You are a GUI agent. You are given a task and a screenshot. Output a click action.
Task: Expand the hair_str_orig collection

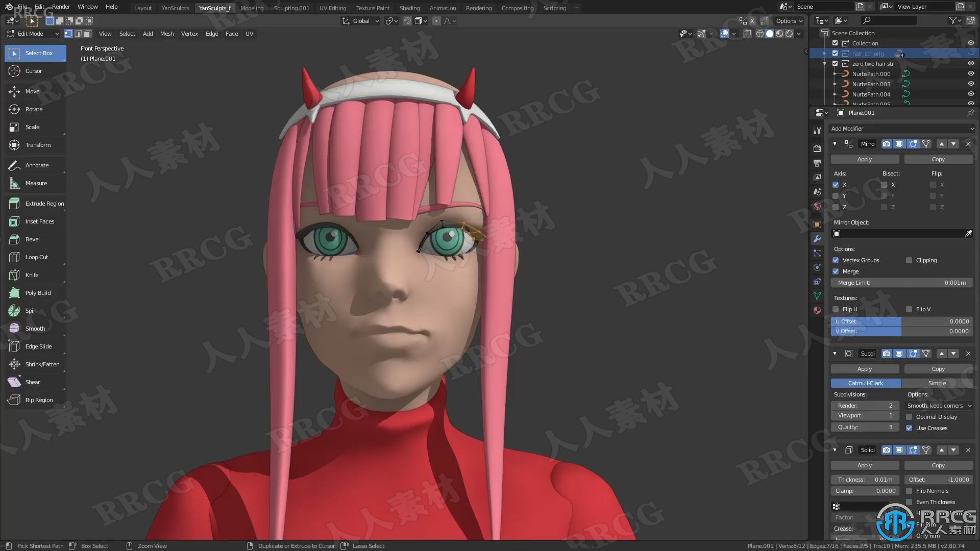[x=825, y=54]
